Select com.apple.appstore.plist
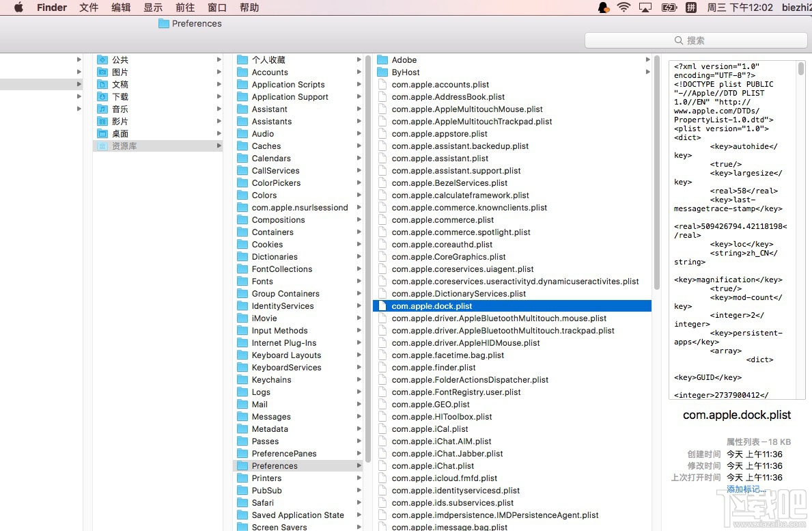The height and width of the screenshot is (531, 812). (440, 134)
